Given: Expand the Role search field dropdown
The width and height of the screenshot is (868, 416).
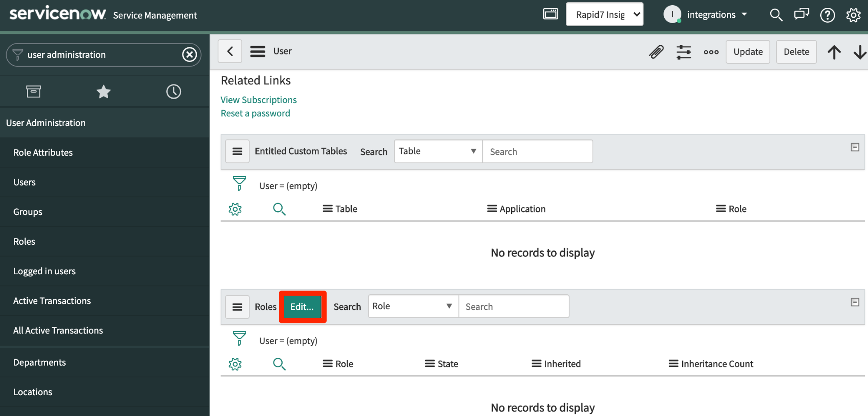Looking at the screenshot, I should coord(413,306).
